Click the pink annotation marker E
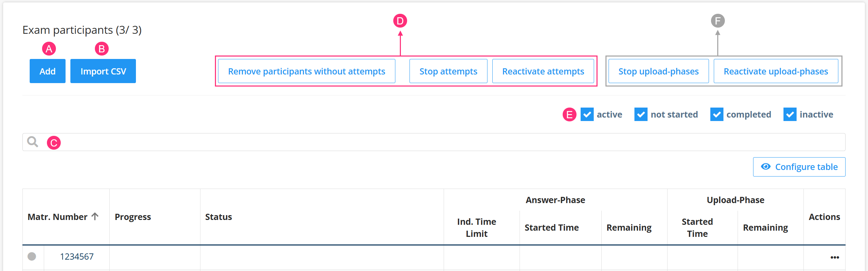 569,114
